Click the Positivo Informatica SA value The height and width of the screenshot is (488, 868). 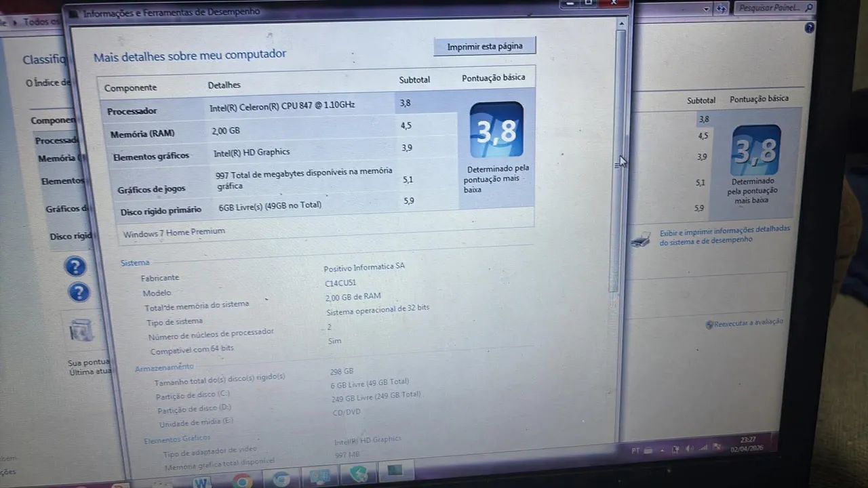click(364, 267)
